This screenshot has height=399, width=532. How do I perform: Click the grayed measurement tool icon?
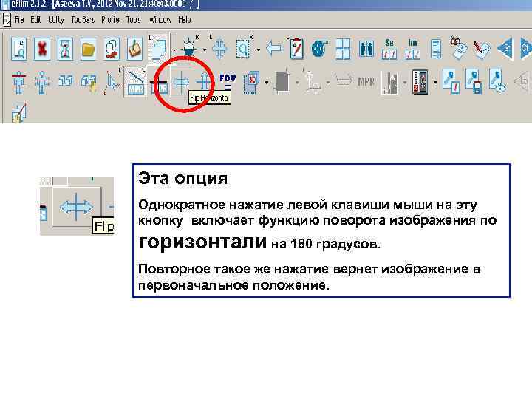313,83
